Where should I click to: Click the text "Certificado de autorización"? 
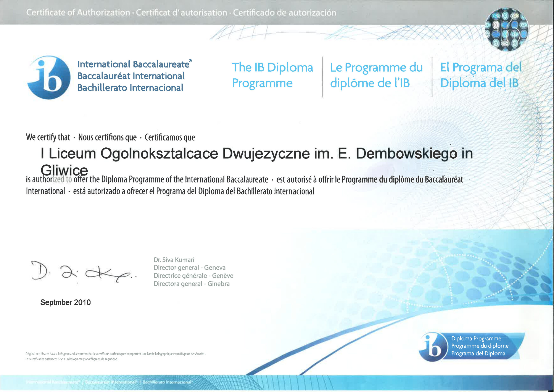point(285,12)
